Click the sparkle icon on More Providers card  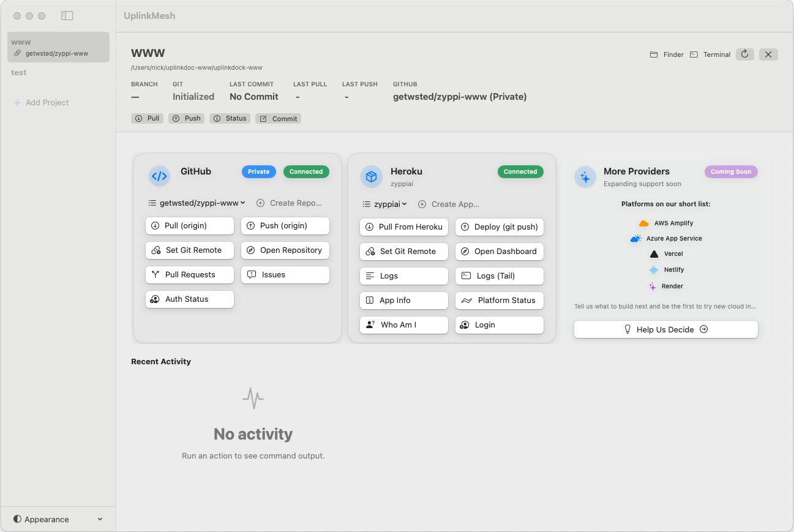[586, 177]
